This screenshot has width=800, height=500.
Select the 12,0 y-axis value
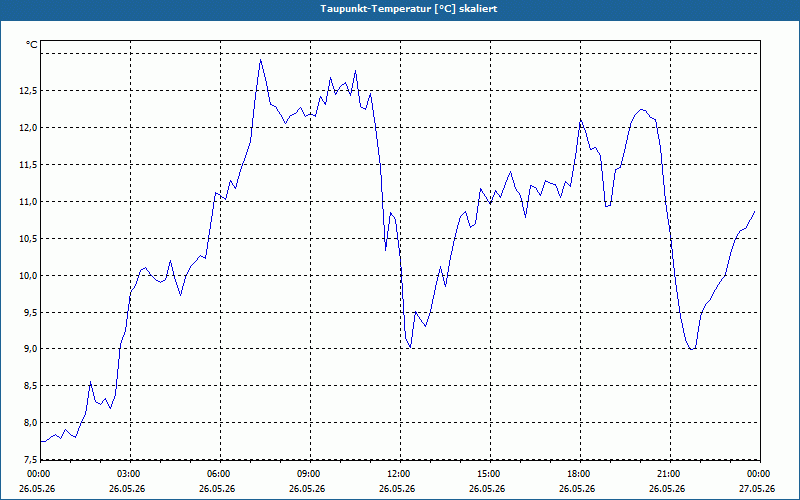tap(28, 128)
